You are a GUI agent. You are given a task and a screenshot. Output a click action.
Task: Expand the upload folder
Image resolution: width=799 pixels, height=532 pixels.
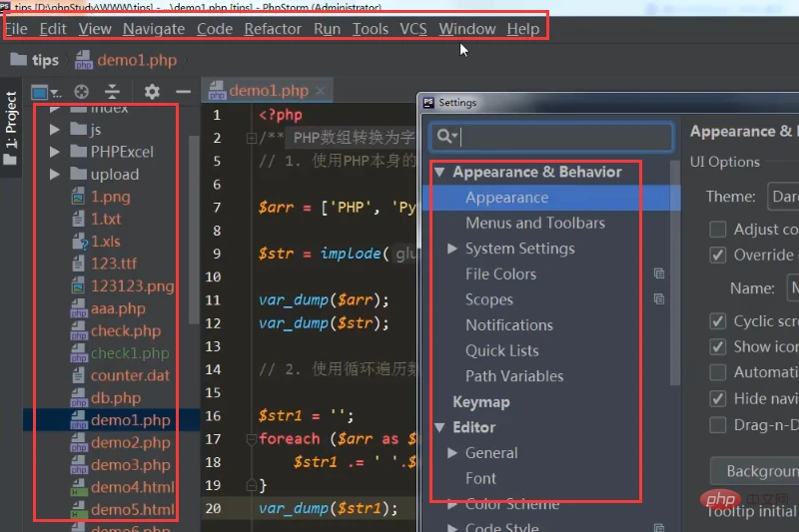pyautogui.click(x=54, y=174)
